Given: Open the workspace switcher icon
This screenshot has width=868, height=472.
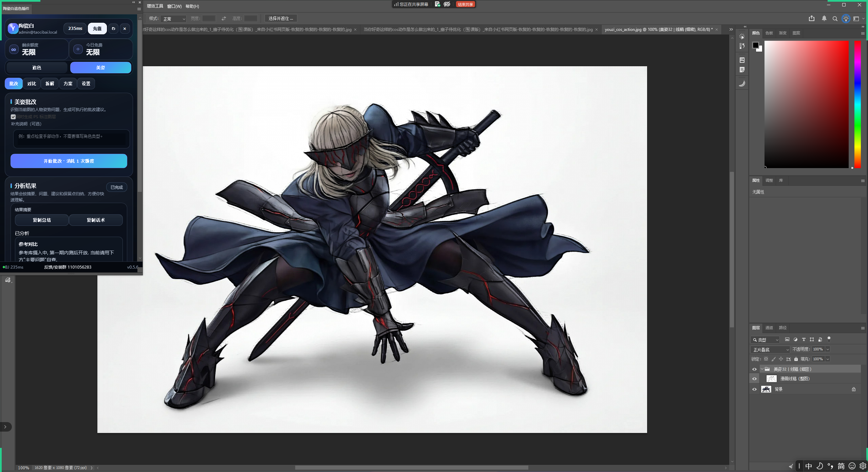Looking at the screenshot, I should 856,19.
